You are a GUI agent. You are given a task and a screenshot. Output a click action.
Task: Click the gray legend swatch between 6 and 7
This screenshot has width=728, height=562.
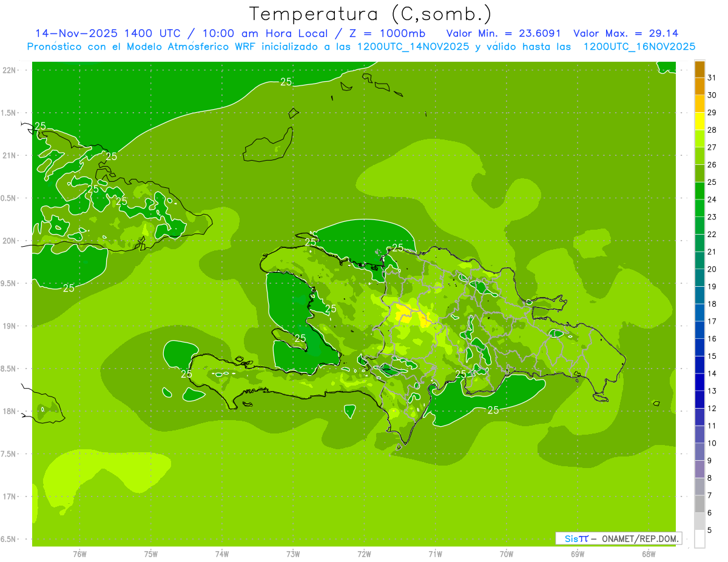[x=699, y=504]
